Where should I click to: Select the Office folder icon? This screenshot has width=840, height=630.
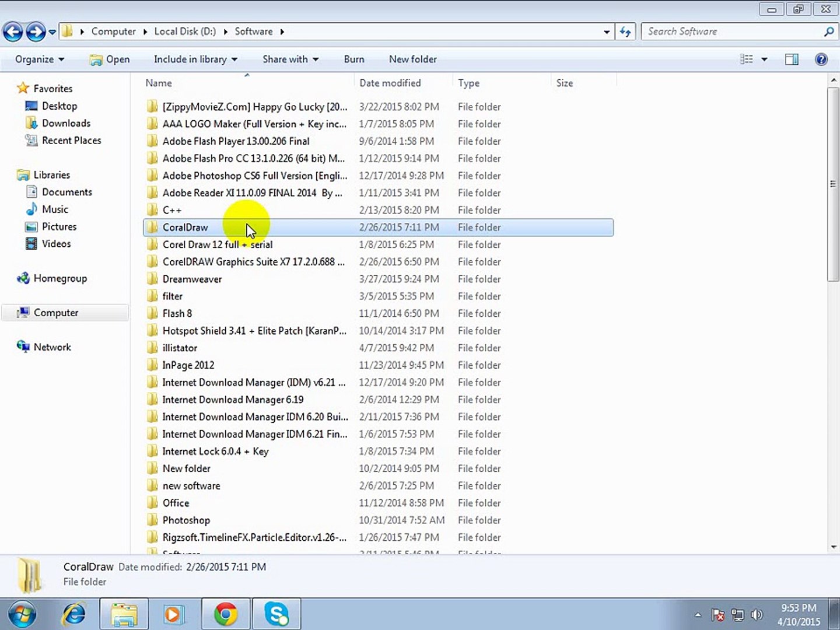coord(152,503)
